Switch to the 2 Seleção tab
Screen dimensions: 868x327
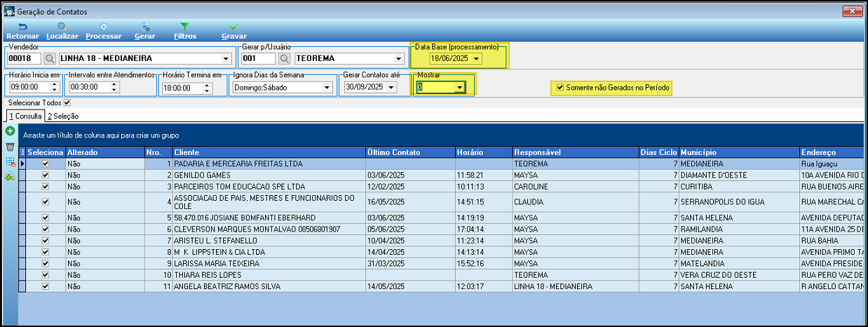tap(63, 116)
